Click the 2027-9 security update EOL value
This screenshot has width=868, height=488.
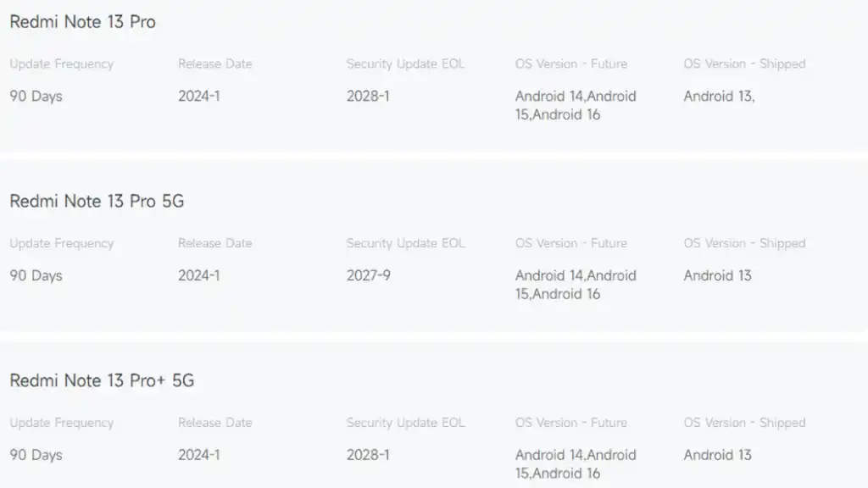point(368,275)
